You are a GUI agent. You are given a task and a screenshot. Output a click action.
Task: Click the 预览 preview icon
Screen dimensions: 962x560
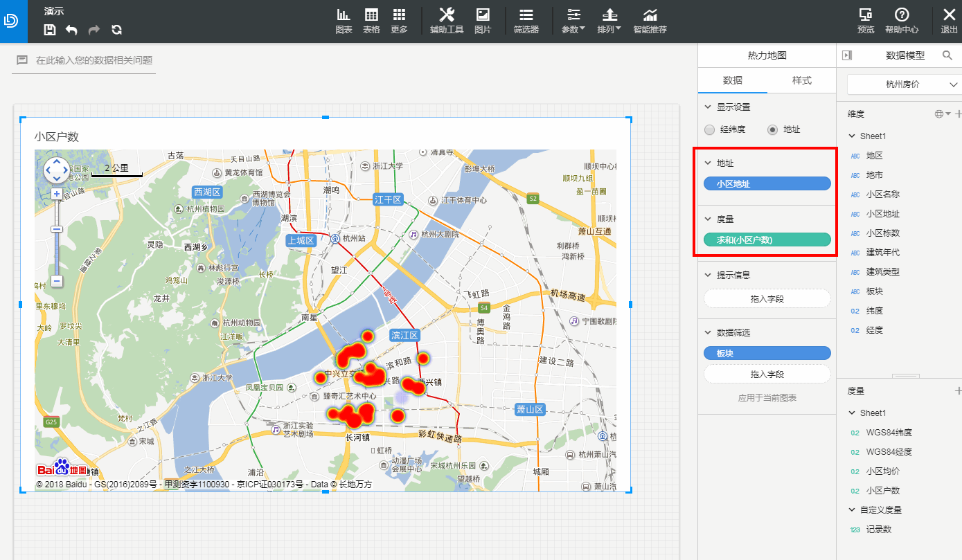pyautogui.click(x=866, y=21)
